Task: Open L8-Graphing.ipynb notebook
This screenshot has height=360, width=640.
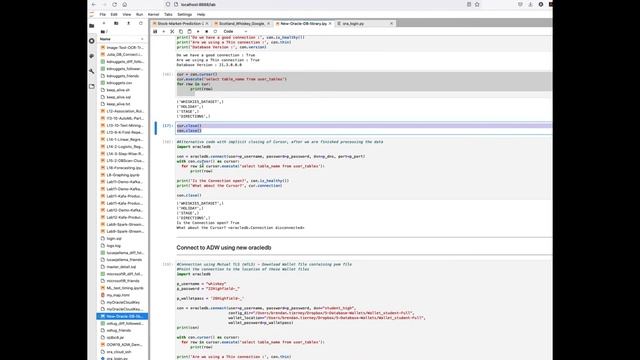Action: 122,175
